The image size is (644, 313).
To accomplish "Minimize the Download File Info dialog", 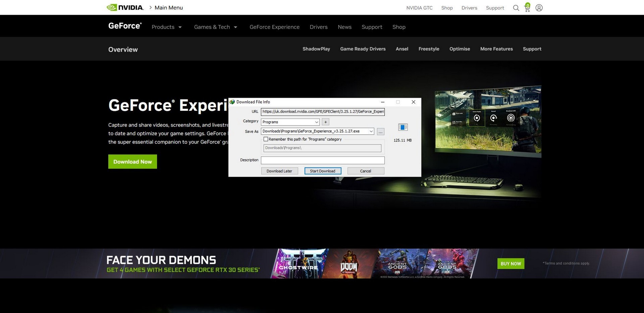I will 383,102.
